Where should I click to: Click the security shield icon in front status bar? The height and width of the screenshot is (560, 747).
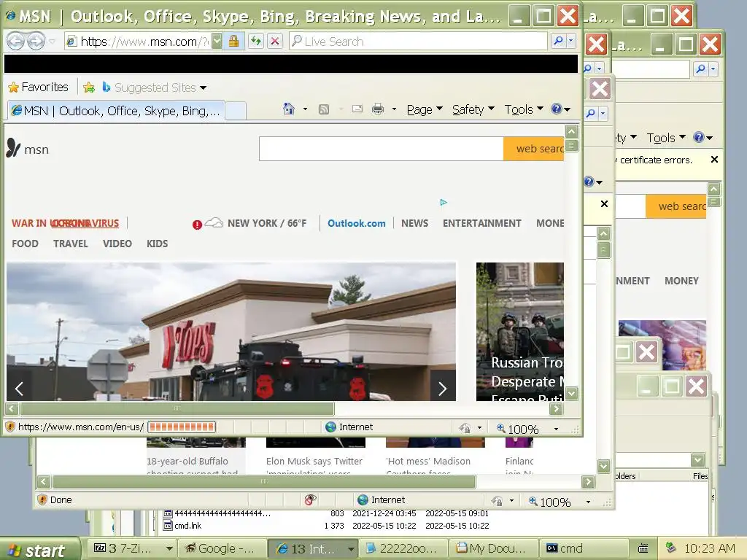pos(10,427)
